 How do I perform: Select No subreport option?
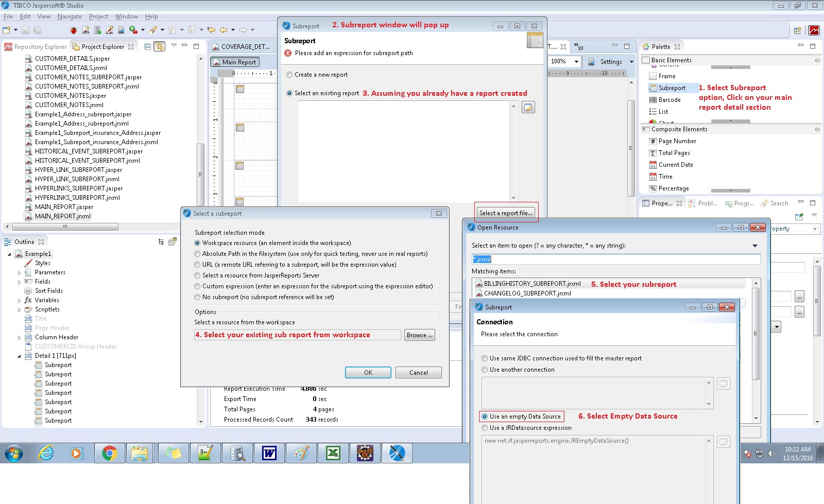click(x=264, y=297)
